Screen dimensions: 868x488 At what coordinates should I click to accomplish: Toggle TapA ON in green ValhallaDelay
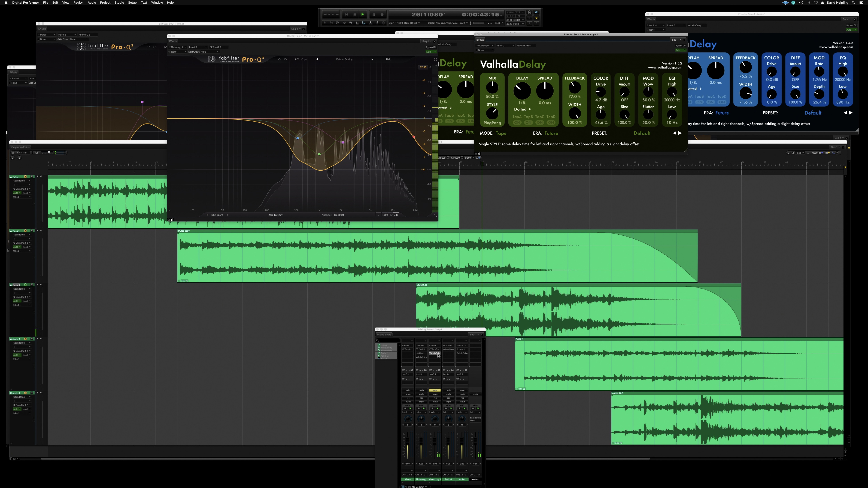517,122
